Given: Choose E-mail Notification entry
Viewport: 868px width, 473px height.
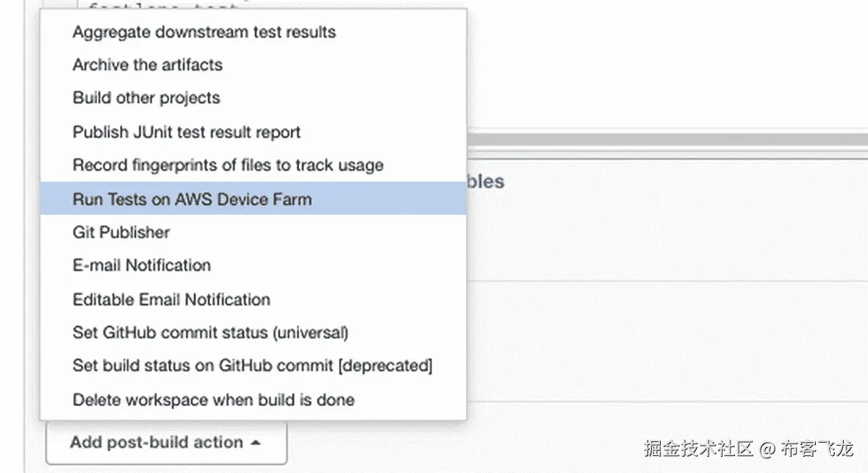Looking at the screenshot, I should (141, 266).
